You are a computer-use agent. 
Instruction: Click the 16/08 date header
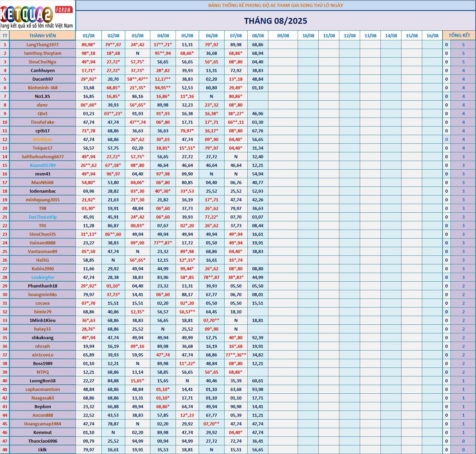(x=433, y=36)
